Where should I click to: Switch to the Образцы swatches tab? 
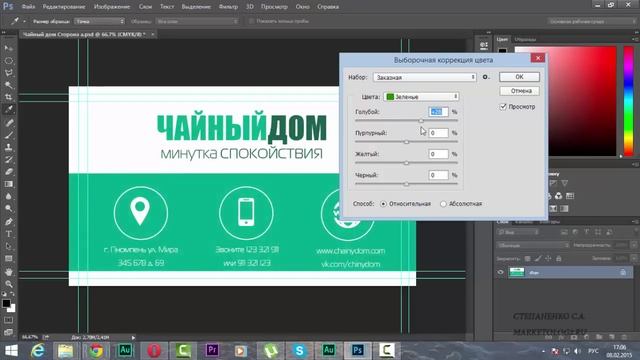click(x=525, y=40)
